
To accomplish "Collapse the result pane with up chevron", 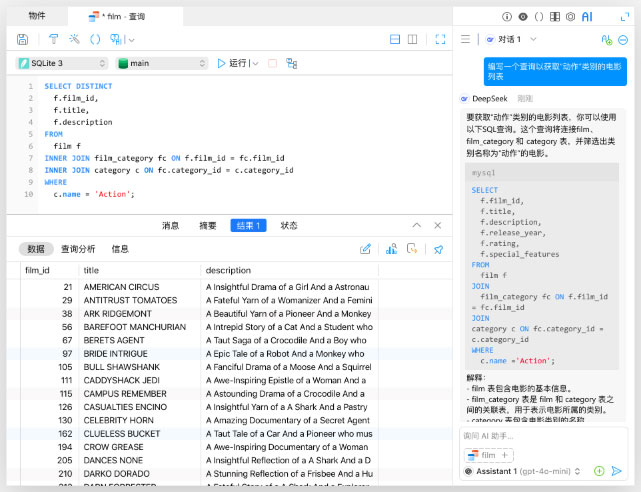I will (x=417, y=225).
